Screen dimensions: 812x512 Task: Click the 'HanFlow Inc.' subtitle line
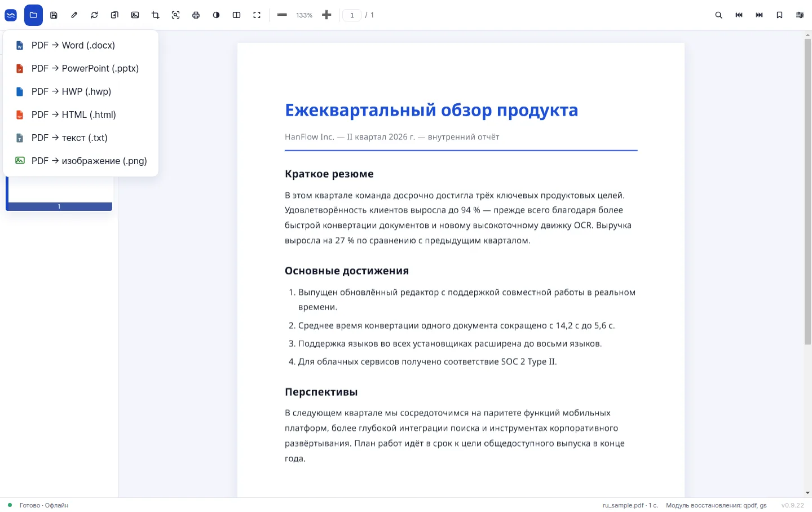[x=392, y=137]
